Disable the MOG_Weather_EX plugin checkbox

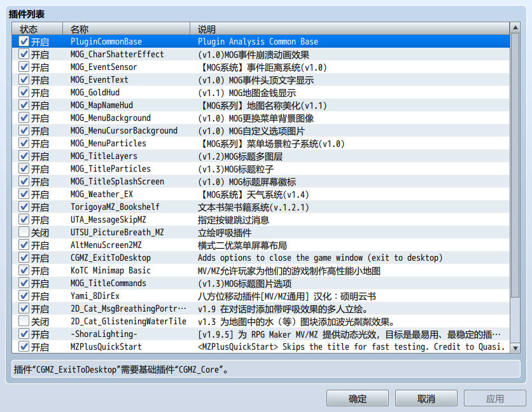[24, 194]
